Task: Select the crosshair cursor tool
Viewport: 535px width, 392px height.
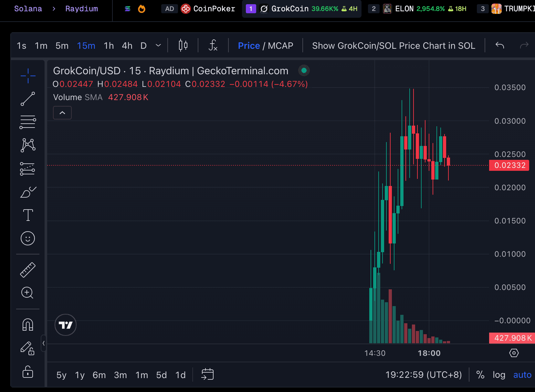Action: [x=28, y=76]
